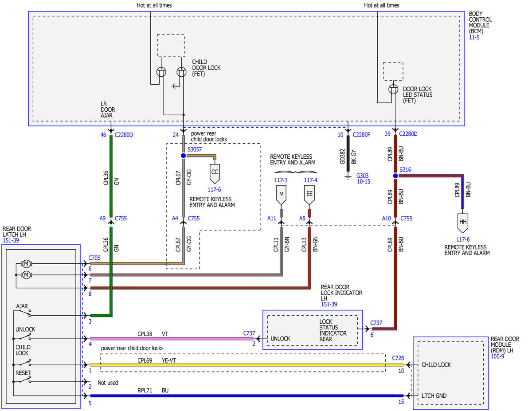532x411 pixels.
Task: Click 'LOCK STATUS INDICATOR REAR' text
Action: point(332,330)
